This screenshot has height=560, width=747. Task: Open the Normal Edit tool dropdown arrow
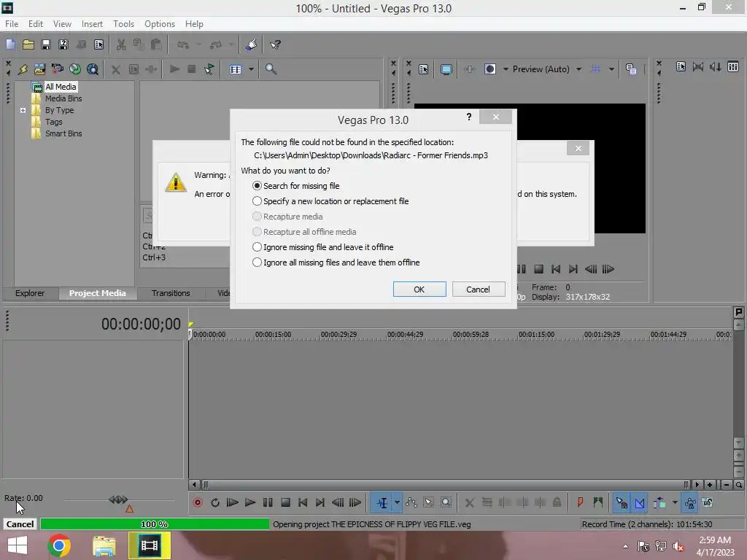[x=397, y=502]
